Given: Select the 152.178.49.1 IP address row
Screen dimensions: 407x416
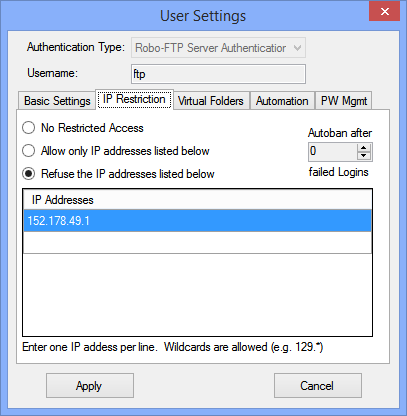Looking at the screenshot, I should coord(197,221).
